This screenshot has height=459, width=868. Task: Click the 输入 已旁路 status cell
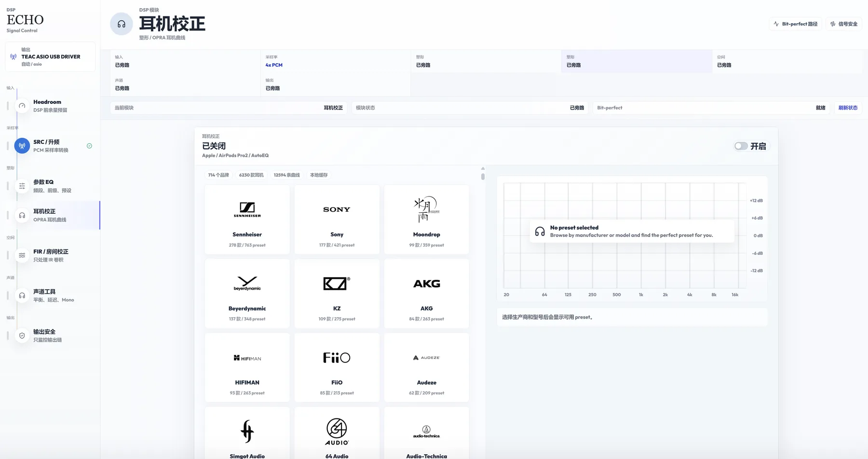point(185,61)
